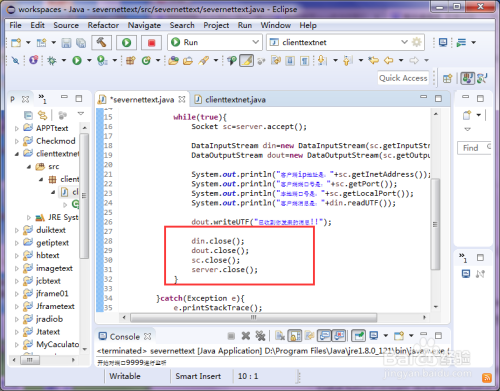The height and width of the screenshot is (391, 500).
Task: Click the Quick Access field
Action: pos(403,78)
